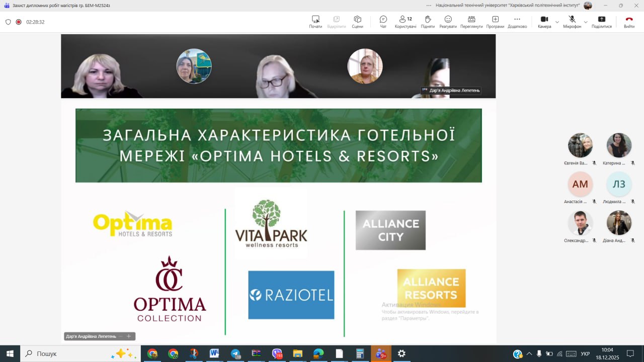
Task: Click the Optima Hotels & Resorts logo
Action: pyautogui.click(x=133, y=224)
